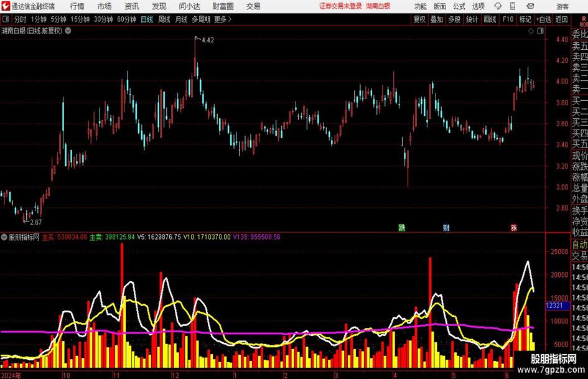Image resolution: width=588 pixels, height=379 pixels.
Task: Click 证券交易未登录 login link
Action: pos(340,6)
